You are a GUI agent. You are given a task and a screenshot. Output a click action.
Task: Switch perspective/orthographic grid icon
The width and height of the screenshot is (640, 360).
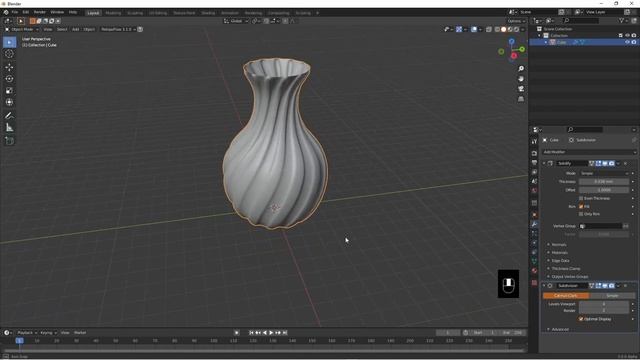click(x=521, y=99)
